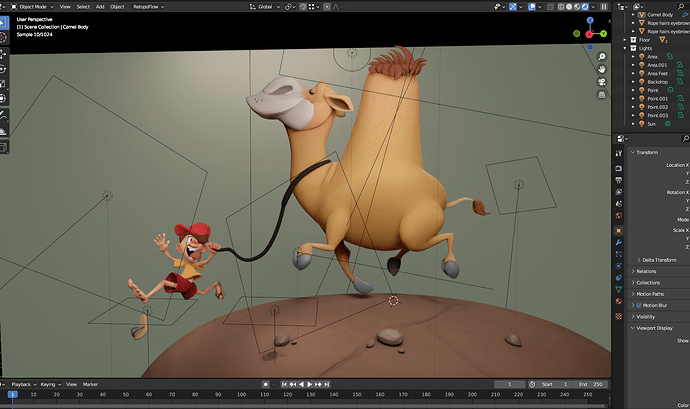Open the Select menu
Viewport: 690px width, 409px height.
pyautogui.click(x=83, y=7)
